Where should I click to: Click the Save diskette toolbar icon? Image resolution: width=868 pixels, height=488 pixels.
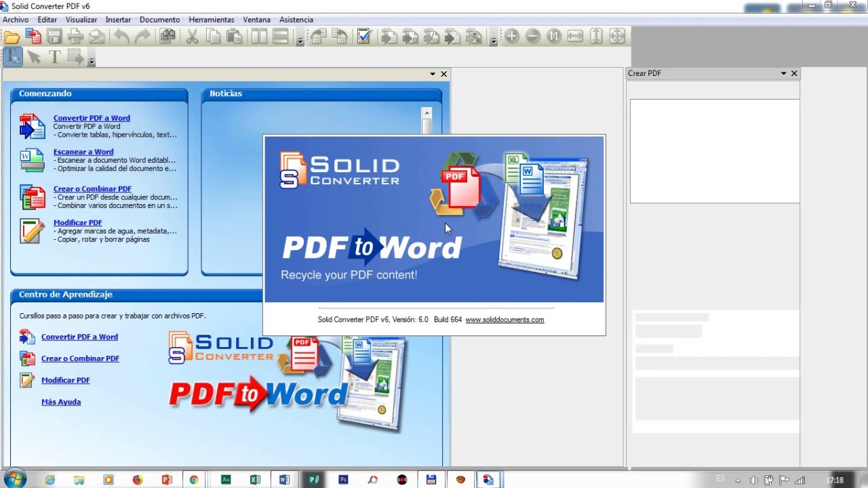(x=54, y=37)
